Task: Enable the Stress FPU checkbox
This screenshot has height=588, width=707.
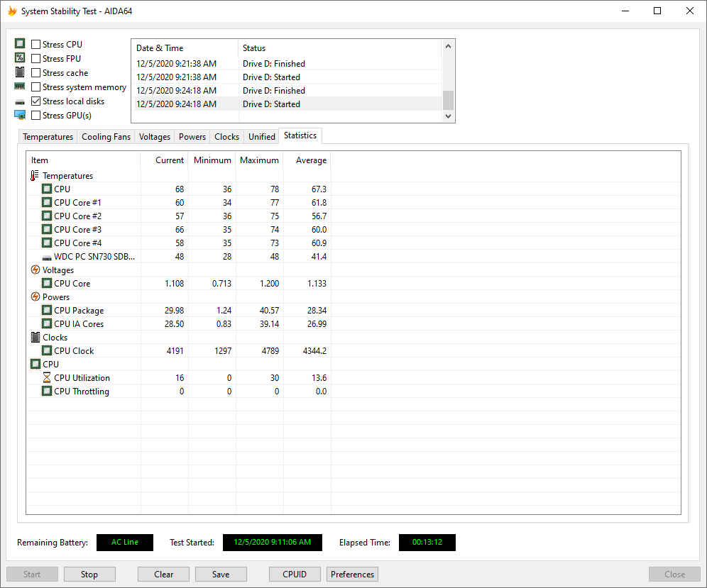Action: (x=35, y=59)
